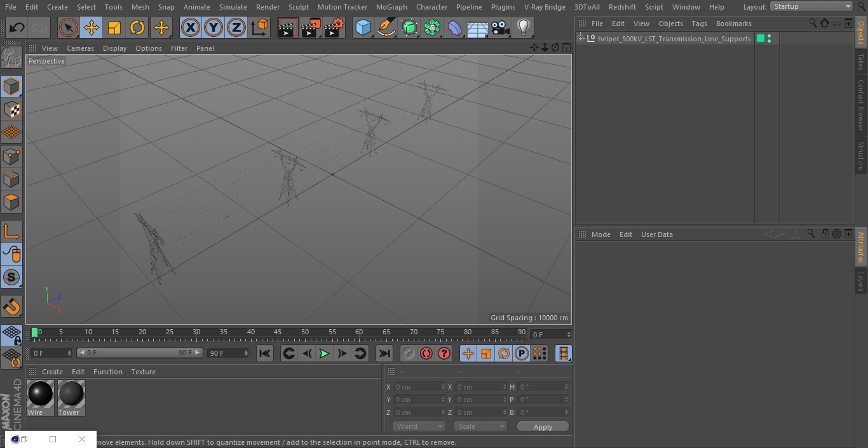Expand helper_500kV_LST_Transmission_Line_Supports tree item

coord(580,39)
